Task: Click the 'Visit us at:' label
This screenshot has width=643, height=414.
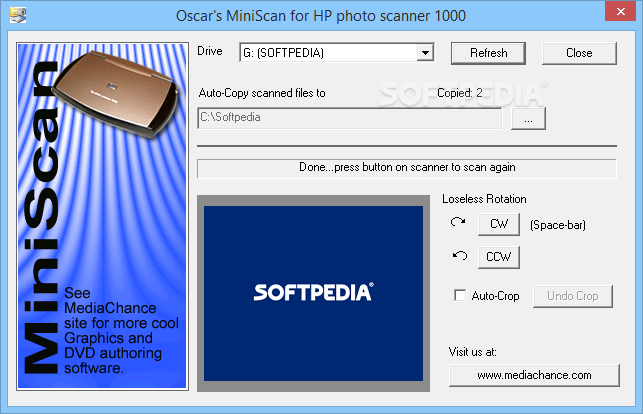Action: pyautogui.click(x=472, y=352)
